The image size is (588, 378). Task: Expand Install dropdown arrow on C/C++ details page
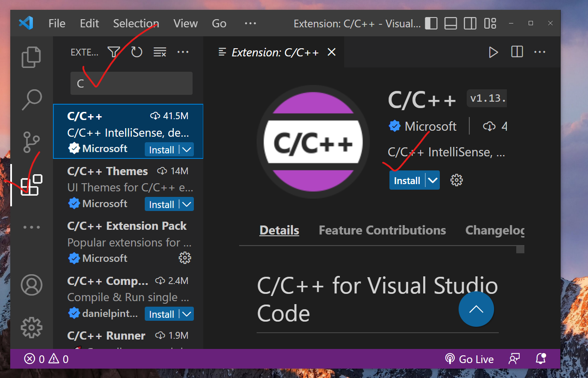[x=433, y=180]
